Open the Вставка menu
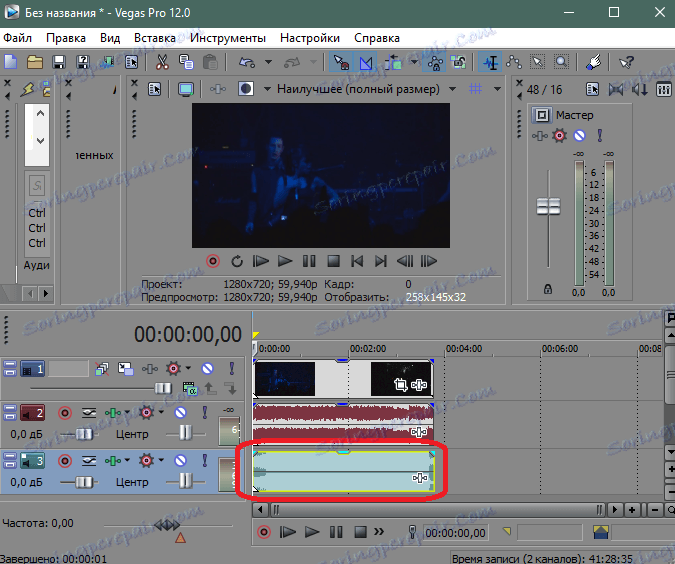The height and width of the screenshot is (564, 675). [x=153, y=38]
